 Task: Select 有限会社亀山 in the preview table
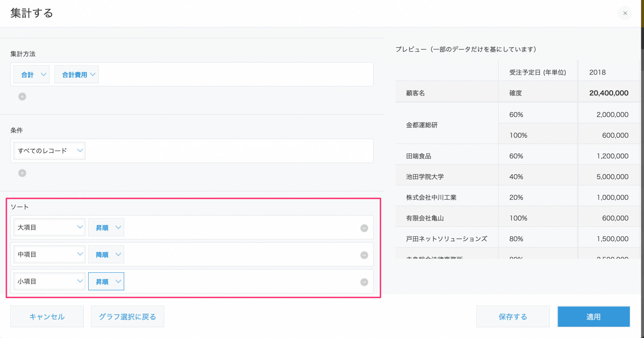tap(425, 218)
